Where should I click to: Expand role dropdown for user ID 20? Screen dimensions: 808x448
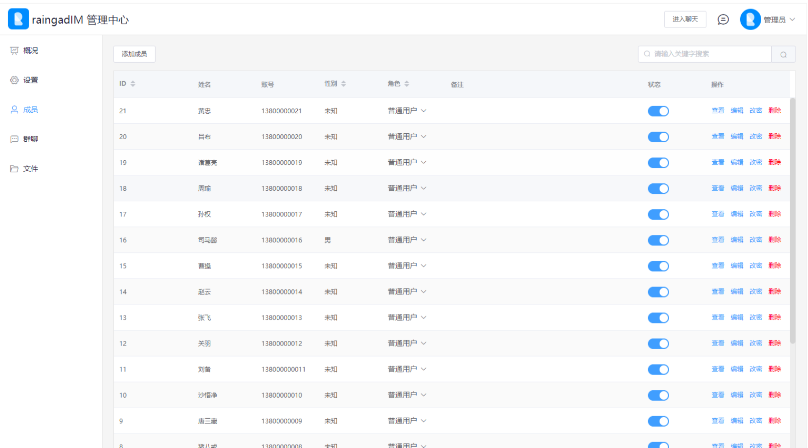[x=424, y=136]
